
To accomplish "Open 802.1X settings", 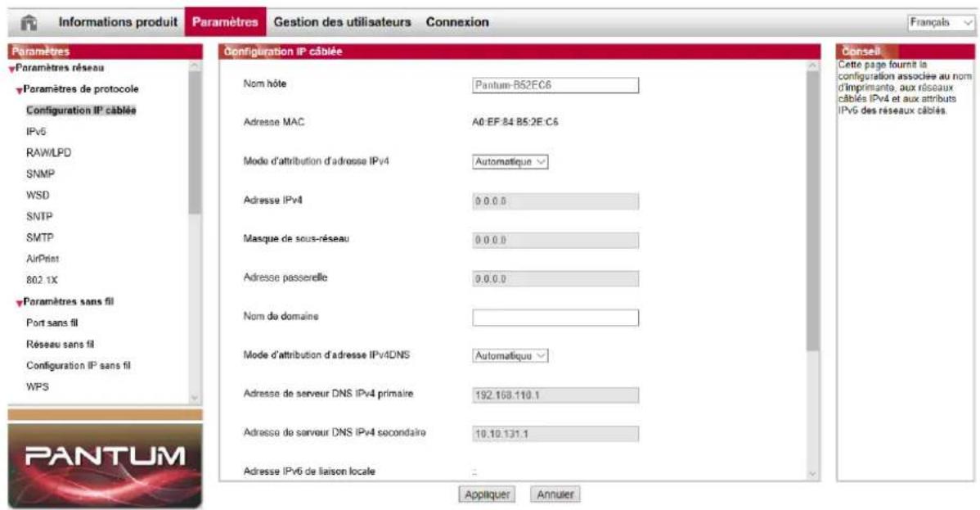I will (x=42, y=280).
